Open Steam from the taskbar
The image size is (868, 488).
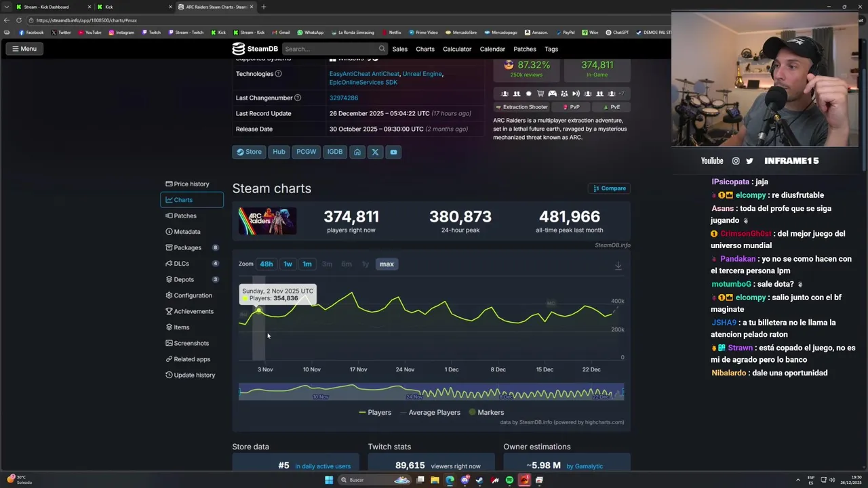pyautogui.click(x=479, y=480)
